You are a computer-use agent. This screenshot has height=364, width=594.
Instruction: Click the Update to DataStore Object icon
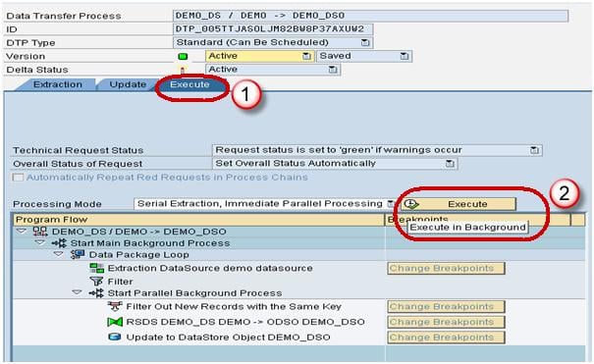(x=115, y=338)
